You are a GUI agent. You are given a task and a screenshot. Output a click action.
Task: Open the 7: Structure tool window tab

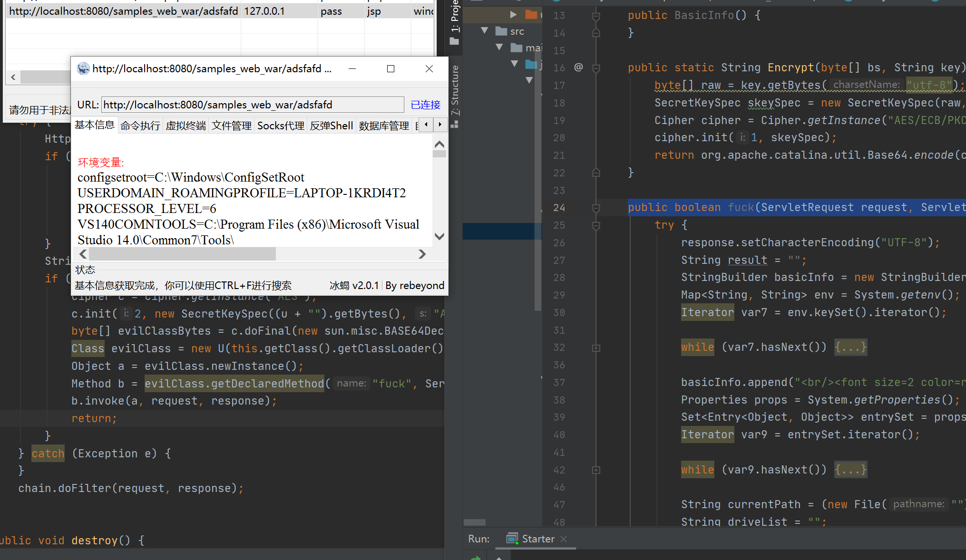455,90
